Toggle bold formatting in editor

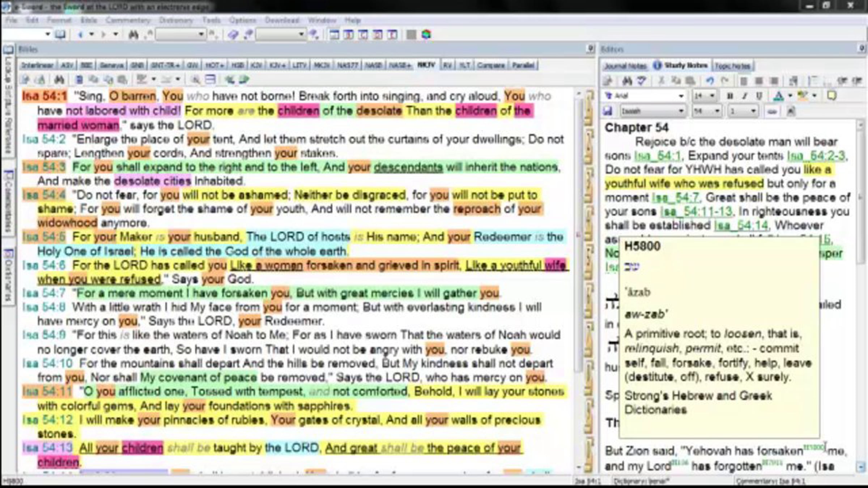pyautogui.click(x=729, y=96)
